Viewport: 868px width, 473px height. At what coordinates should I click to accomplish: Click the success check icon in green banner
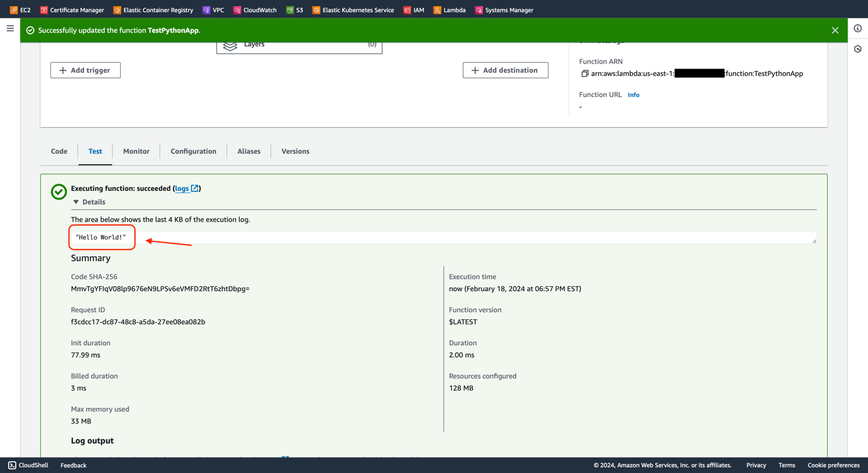pos(30,30)
